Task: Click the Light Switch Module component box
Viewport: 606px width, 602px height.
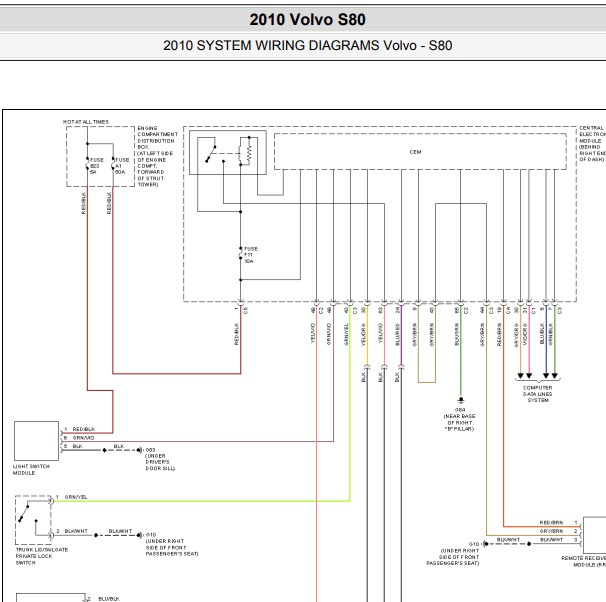Action: click(36, 441)
